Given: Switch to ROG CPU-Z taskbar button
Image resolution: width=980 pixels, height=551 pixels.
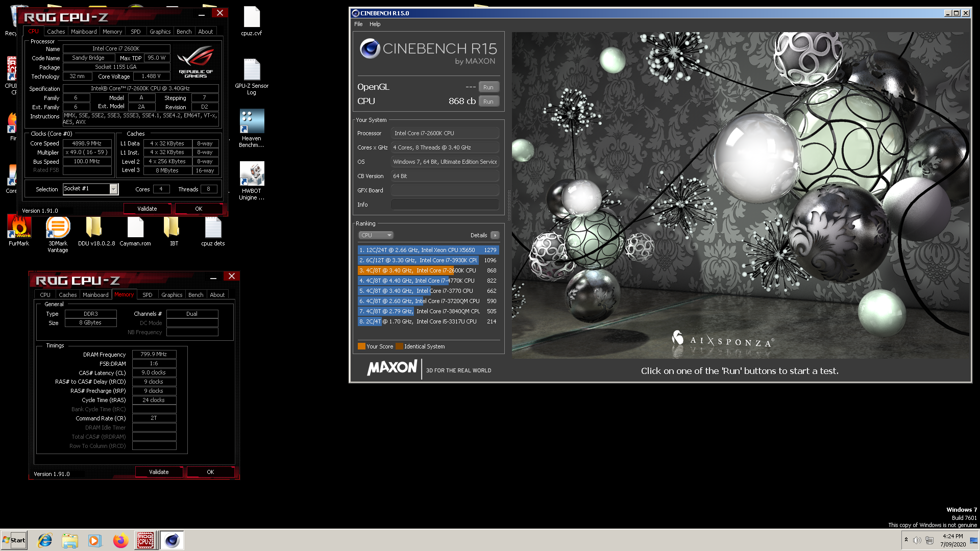Looking at the screenshot, I should click(x=145, y=540).
